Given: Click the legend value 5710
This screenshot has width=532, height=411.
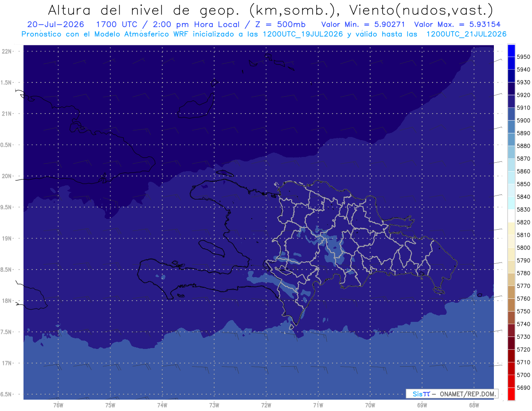Looking at the screenshot, I should (x=523, y=362).
